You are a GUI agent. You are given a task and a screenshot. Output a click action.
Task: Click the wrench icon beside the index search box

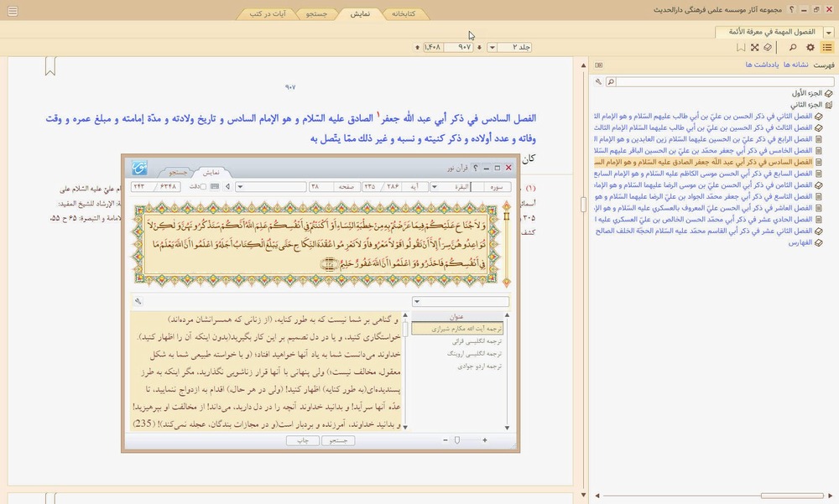[598, 81]
